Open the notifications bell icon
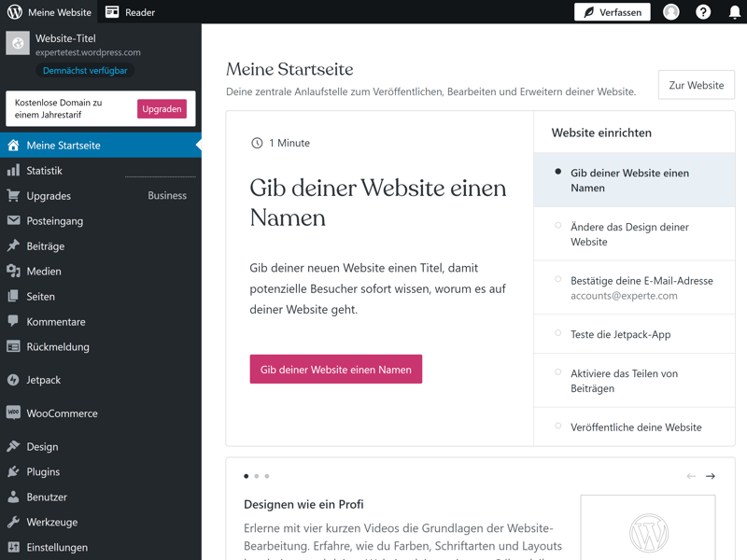 click(735, 12)
